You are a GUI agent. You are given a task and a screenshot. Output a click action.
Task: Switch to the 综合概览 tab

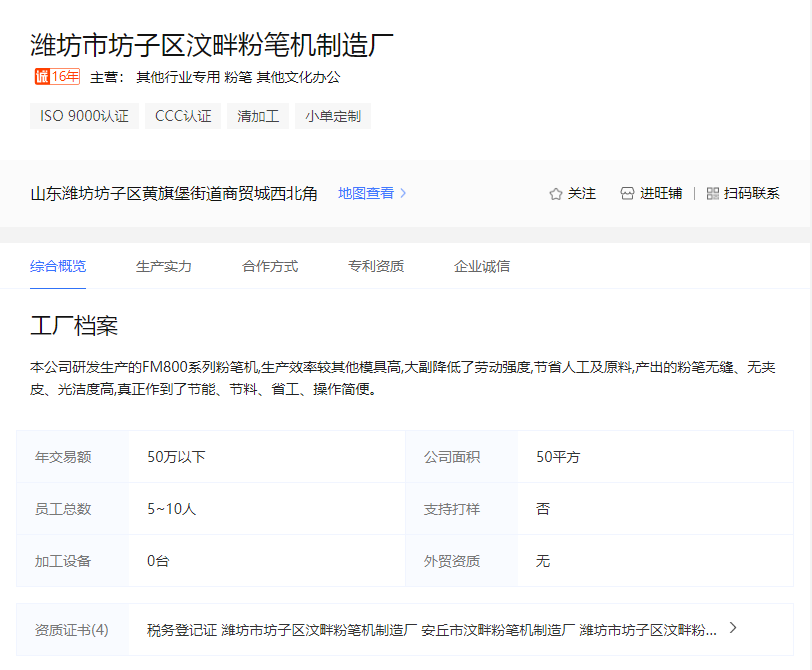[58, 266]
